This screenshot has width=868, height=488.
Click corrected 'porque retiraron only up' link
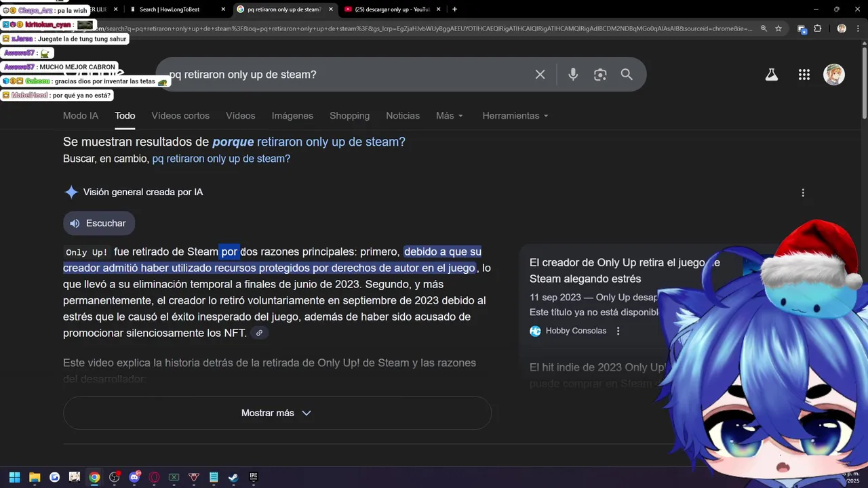[x=309, y=142]
